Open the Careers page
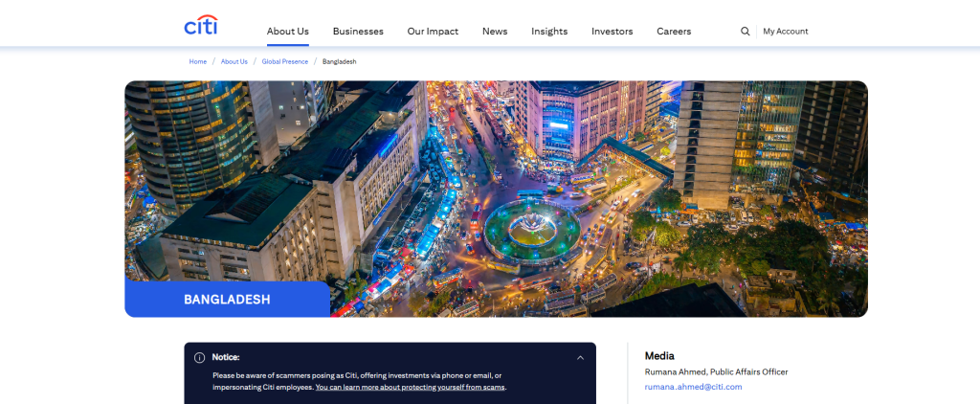The width and height of the screenshot is (980, 404). 674,32
